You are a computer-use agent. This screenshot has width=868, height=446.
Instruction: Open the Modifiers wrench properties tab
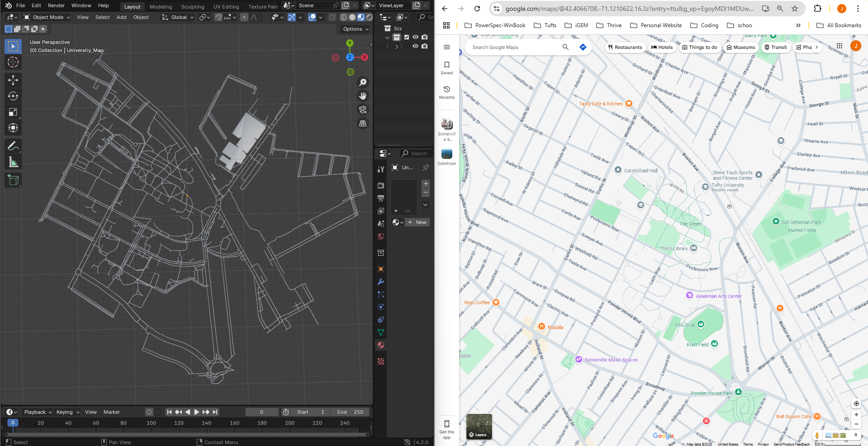(x=381, y=282)
